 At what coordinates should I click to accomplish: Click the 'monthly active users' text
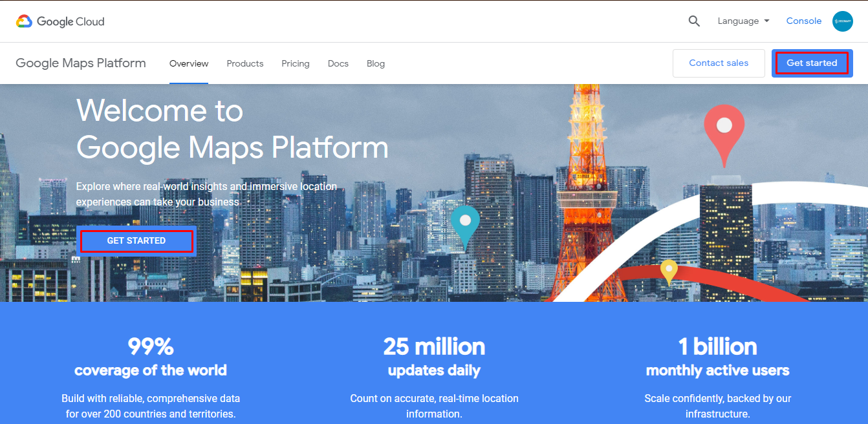tap(718, 370)
